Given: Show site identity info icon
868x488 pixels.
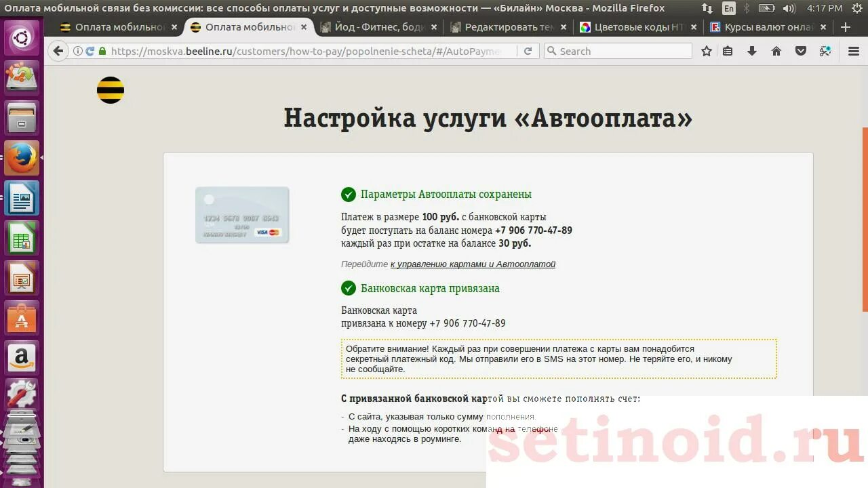Looking at the screenshot, I should [x=78, y=51].
